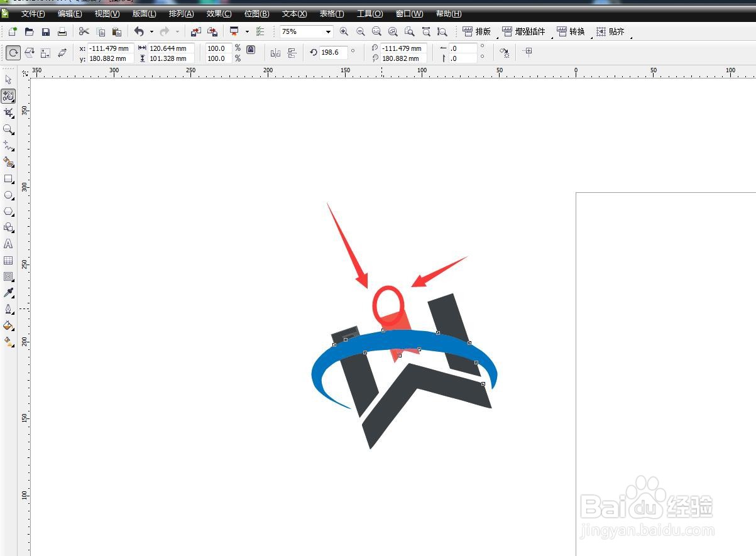This screenshot has width=756, height=556.
Task: Open the 表格(T) menu
Action: pos(332,14)
